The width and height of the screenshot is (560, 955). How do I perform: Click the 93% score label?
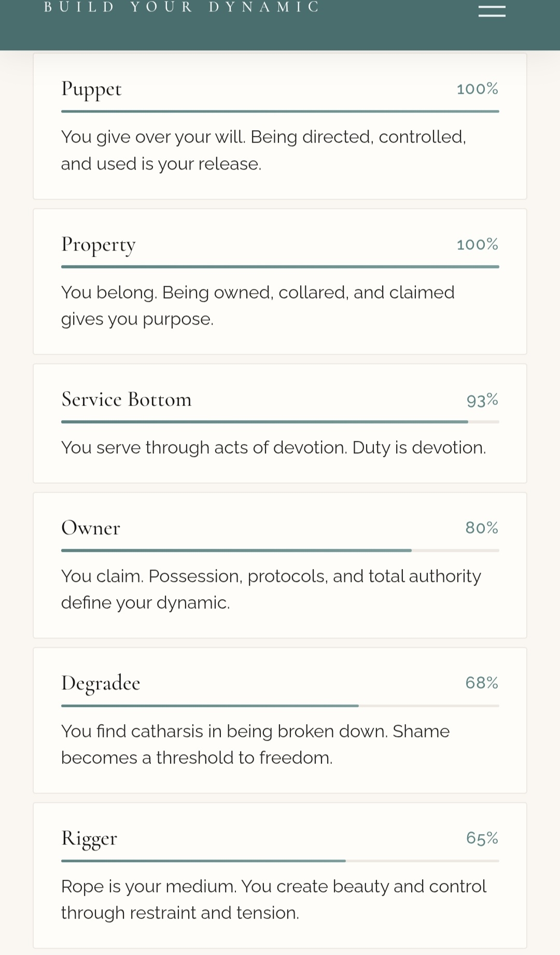pos(482,400)
